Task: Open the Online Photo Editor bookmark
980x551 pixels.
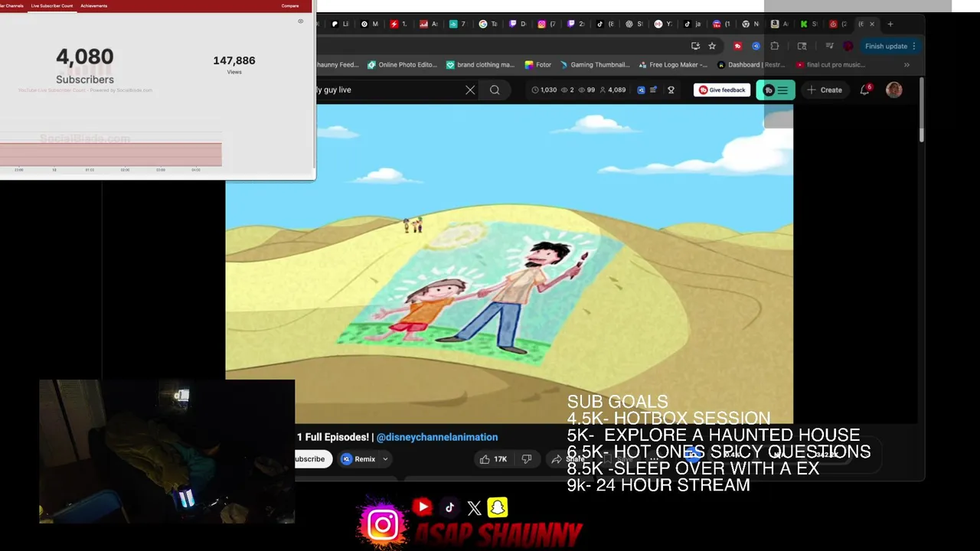Action: (402, 65)
